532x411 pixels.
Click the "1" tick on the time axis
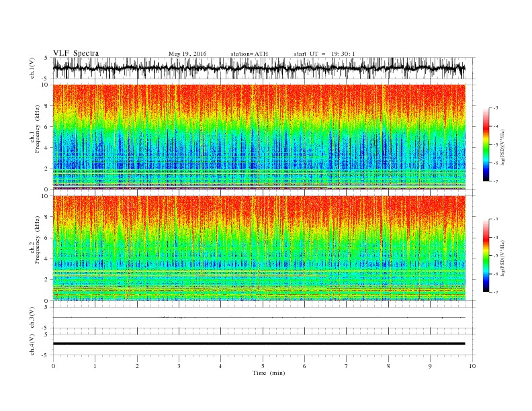pyautogui.click(x=95, y=366)
